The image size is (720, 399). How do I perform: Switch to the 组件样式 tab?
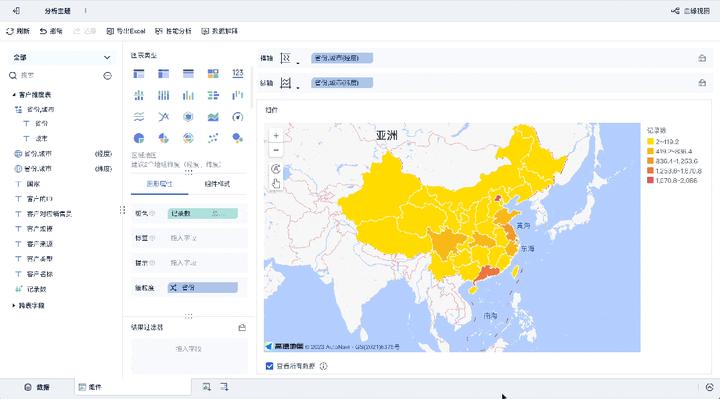pos(217,184)
